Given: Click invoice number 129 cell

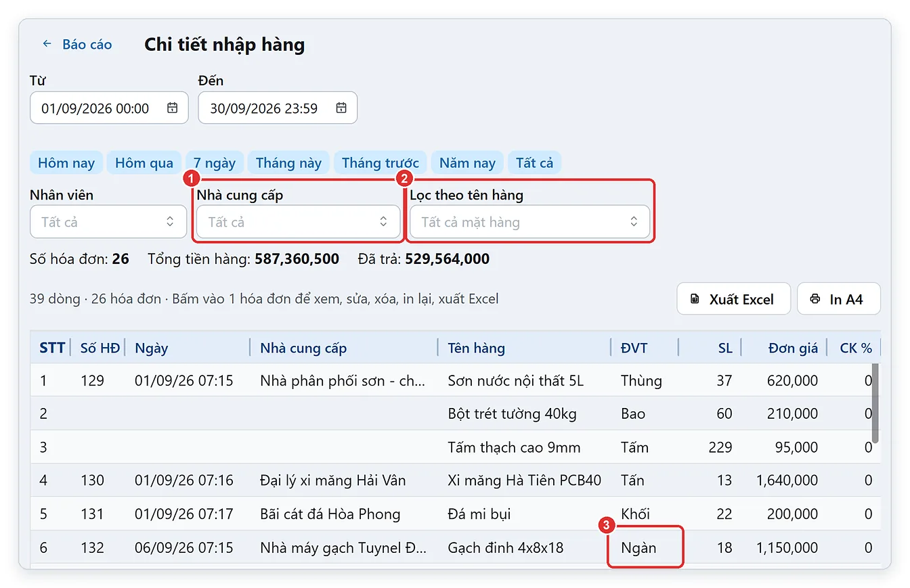Looking at the screenshot, I should 92,381.
